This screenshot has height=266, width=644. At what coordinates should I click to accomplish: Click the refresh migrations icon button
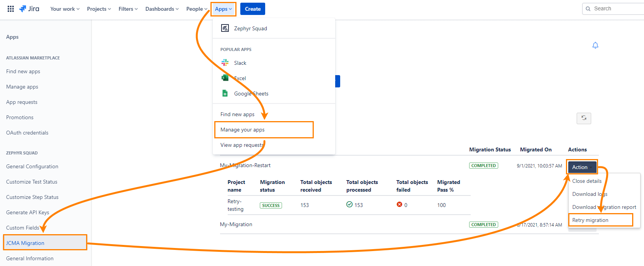pos(584,118)
